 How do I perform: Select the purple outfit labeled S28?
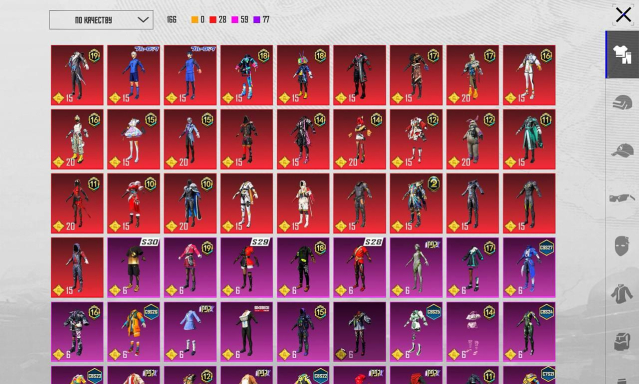pos(359,267)
